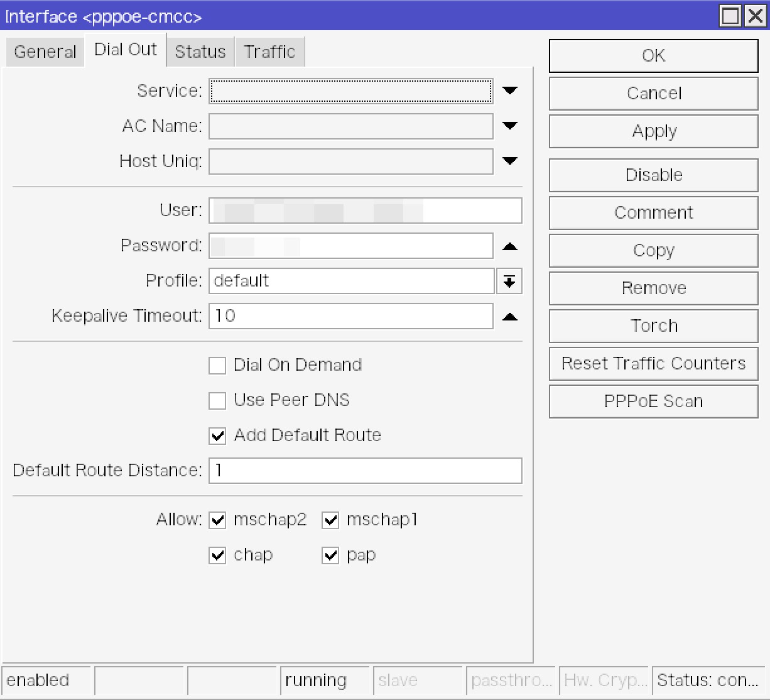Launch PPPoE Scan
The image size is (770, 700).
pyautogui.click(x=653, y=402)
